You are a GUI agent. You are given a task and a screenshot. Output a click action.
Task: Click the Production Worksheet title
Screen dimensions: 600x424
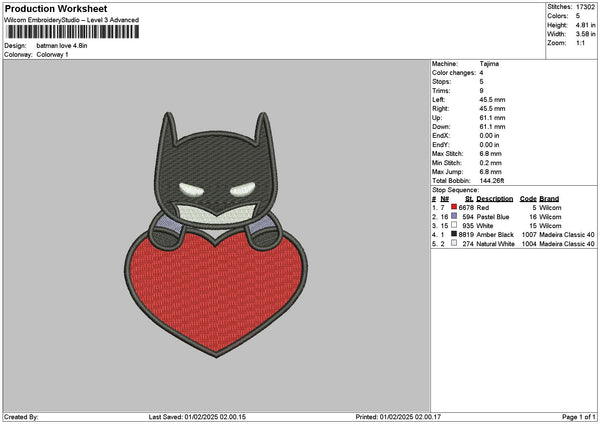(55, 8)
